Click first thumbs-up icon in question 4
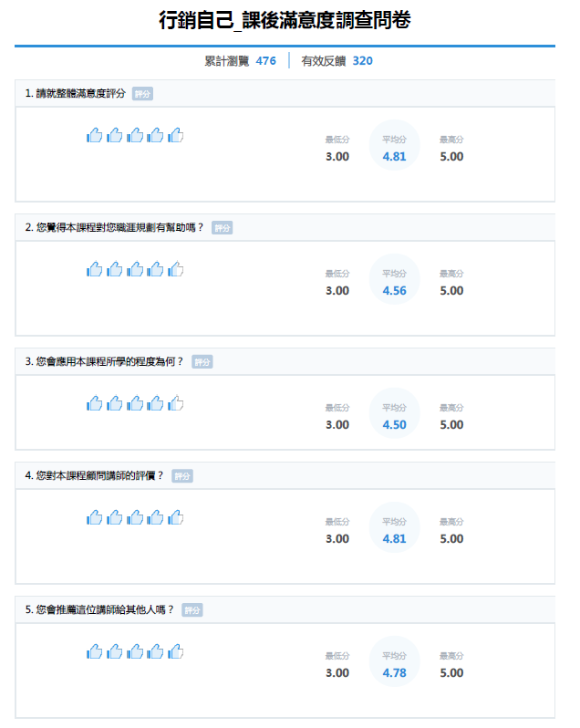The height and width of the screenshot is (728, 580). click(x=95, y=517)
